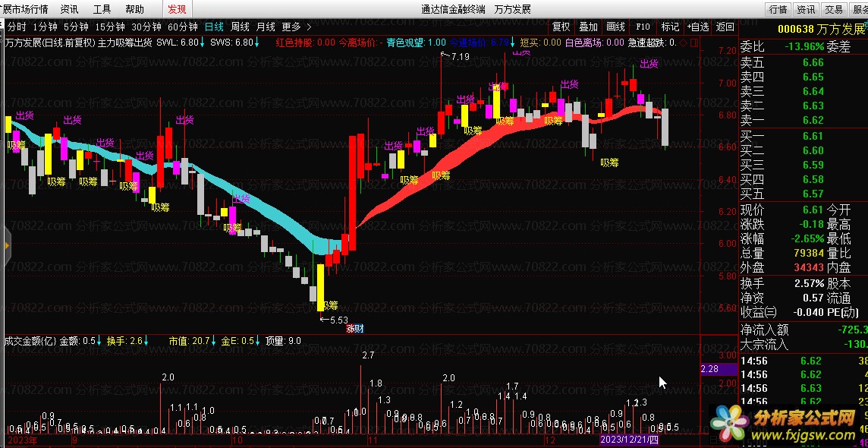Click the 标记 mark button
Viewport: 868px width, 448px height.
point(670,27)
